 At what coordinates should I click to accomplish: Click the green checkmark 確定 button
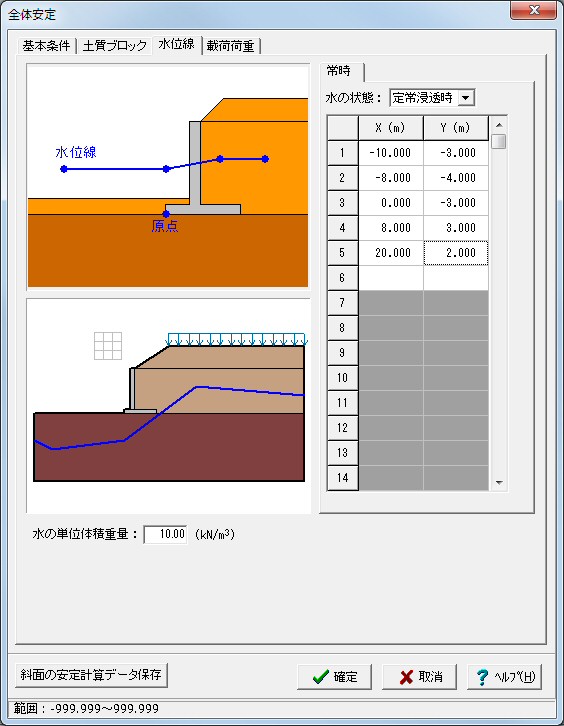click(334, 677)
